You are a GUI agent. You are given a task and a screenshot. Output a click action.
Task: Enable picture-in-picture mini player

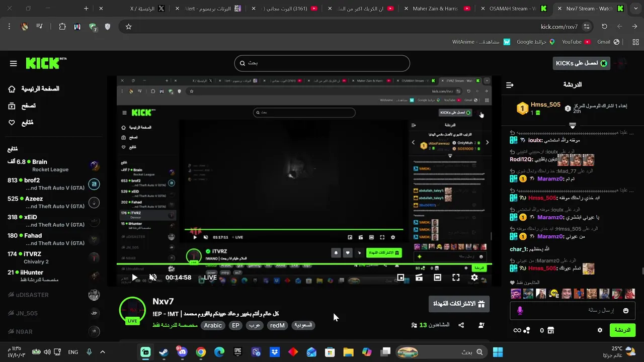pyautogui.click(x=400, y=278)
